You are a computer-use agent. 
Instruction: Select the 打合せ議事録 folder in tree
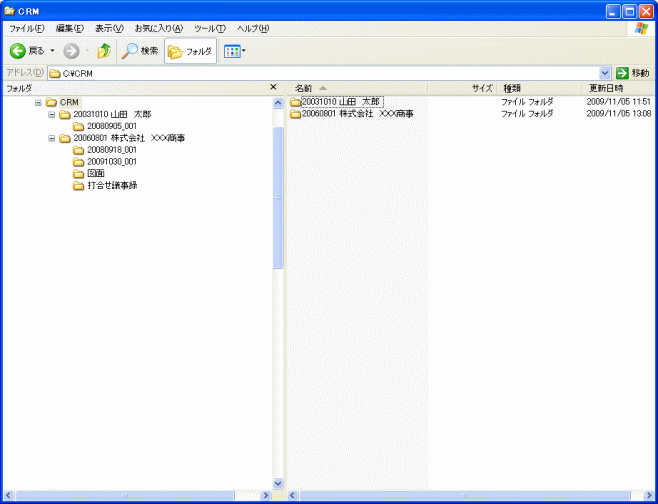[x=111, y=185]
